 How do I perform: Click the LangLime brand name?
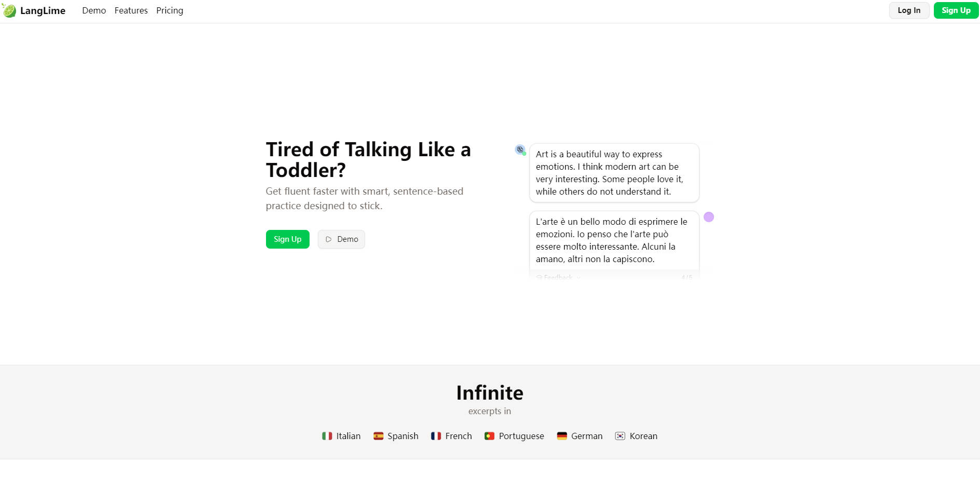coord(43,11)
